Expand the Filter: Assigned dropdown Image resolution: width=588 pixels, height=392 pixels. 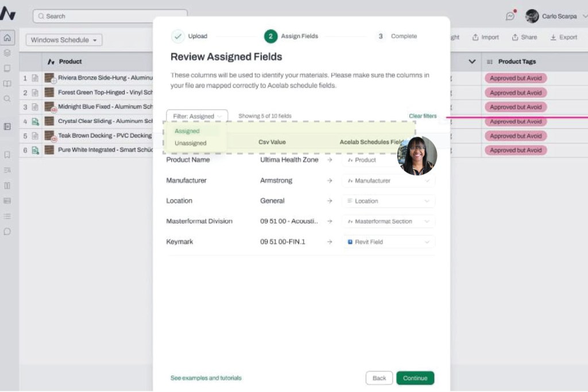[197, 116]
